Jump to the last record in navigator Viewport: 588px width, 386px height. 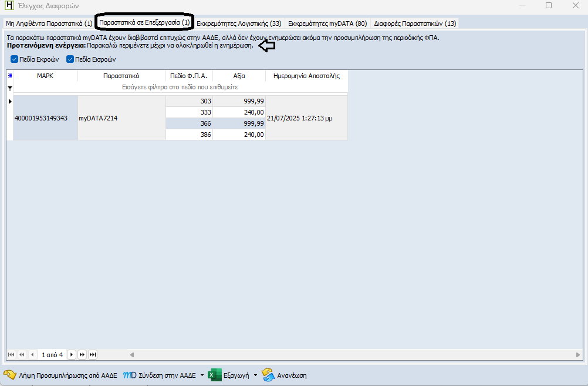click(x=92, y=354)
